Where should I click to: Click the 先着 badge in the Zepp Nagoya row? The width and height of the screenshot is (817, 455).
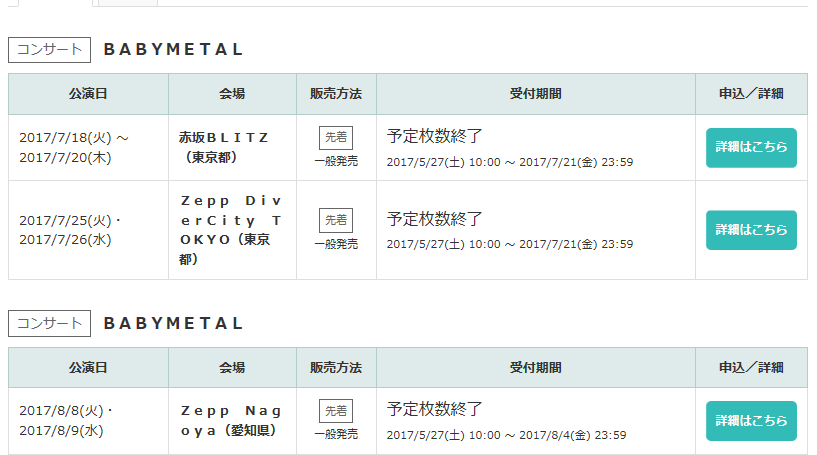point(336,411)
